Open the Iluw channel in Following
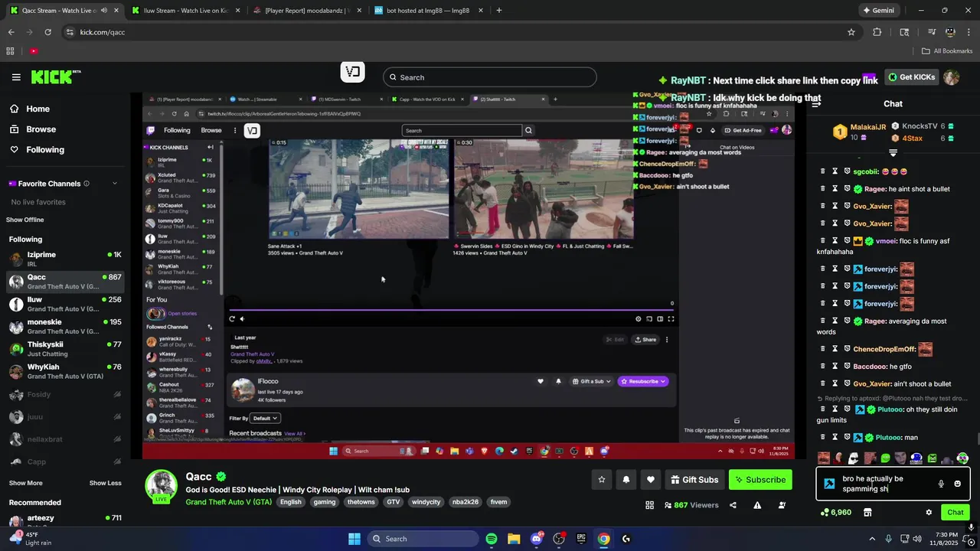 64,304
